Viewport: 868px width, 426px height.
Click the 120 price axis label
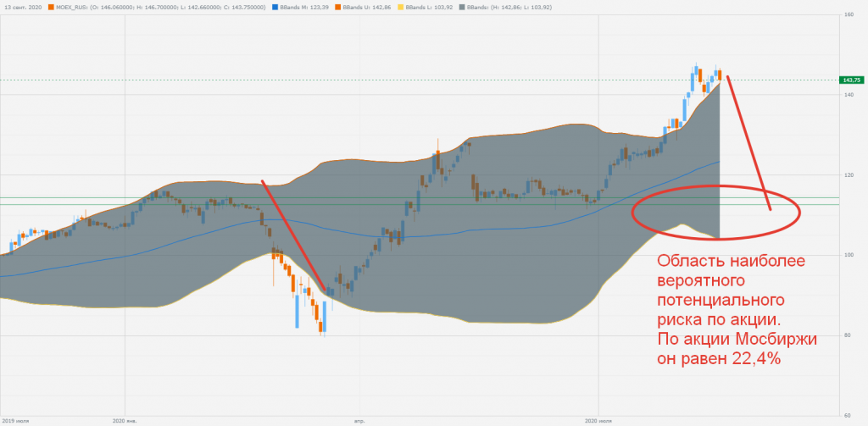point(847,175)
